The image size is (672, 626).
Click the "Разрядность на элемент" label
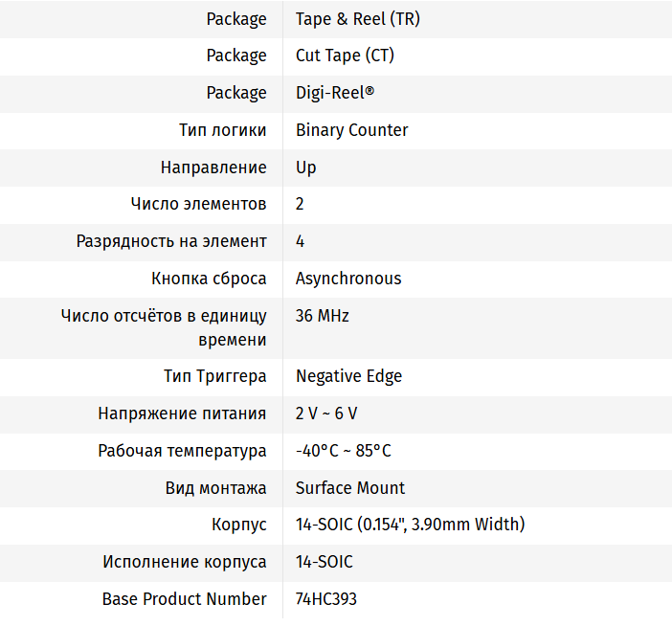click(171, 241)
